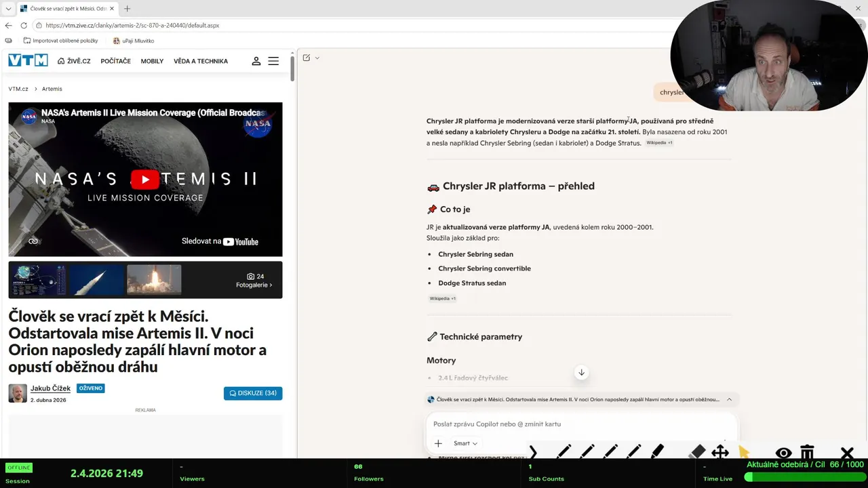This screenshot has width=868, height=488.
Task: Open the rocket launch smoke gallery thumbnail
Action: click(x=154, y=279)
